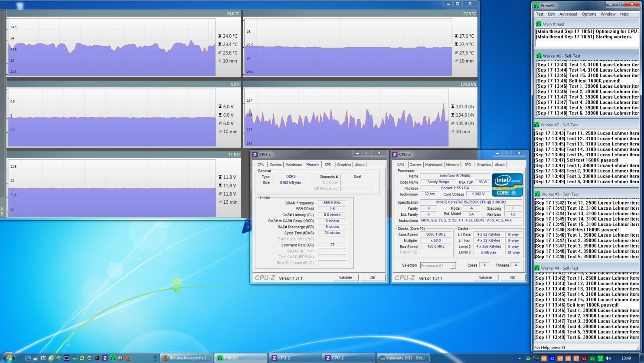The height and width of the screenshot is (363, 644).
Task: Click OK in CPU-Z Memory window
Action: click(x=373, y=277)
